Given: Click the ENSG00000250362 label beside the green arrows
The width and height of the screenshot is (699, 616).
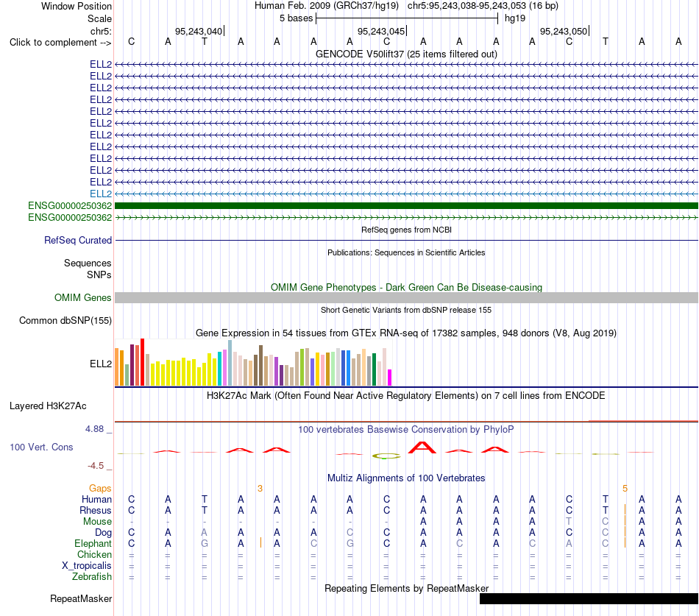Looking at the screenshot, I should pos(70,217).
